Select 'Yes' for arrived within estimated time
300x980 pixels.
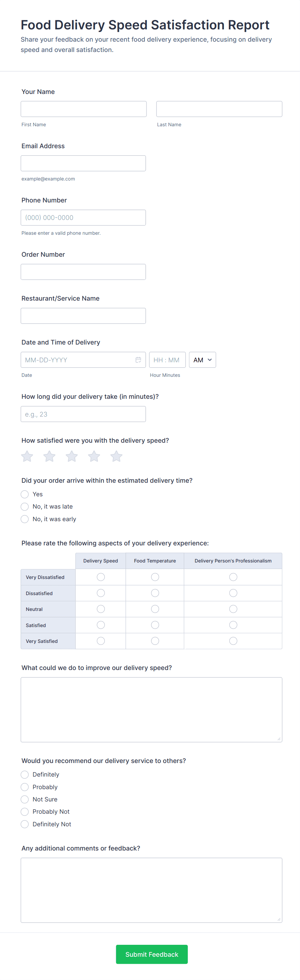pyautogui.click(x=25, y=494)
